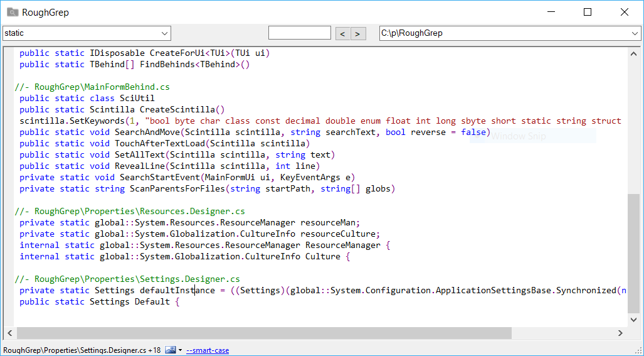644x356 pixels.
Task: Click the 'Settings defaultInstance' result line
Action: [323, 290]
